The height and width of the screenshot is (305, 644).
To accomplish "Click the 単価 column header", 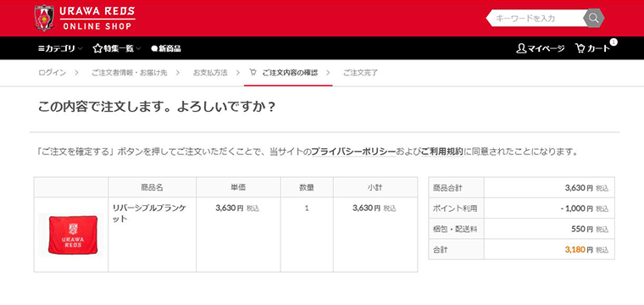I will [238, 187].
